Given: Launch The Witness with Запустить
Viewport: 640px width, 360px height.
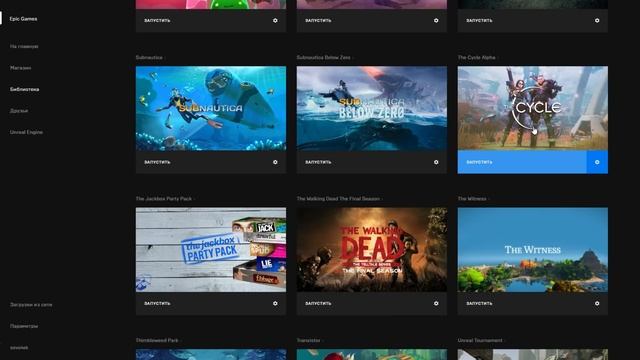Looking at the screenshot, I should pos(479,303).
